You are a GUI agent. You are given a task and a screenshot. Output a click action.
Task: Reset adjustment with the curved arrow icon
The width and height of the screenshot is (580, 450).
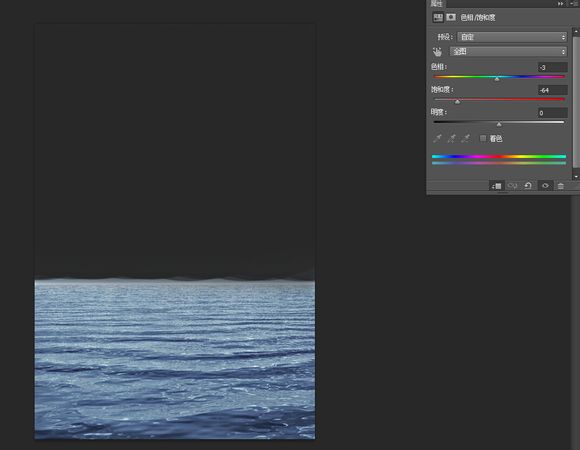pos(528,186)
